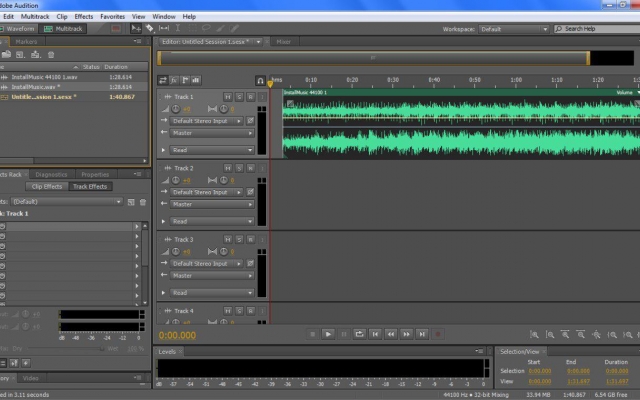Toggle Track 1 polarity reverse button
This screenshot has height=400, width=640.
coord(250,121)
